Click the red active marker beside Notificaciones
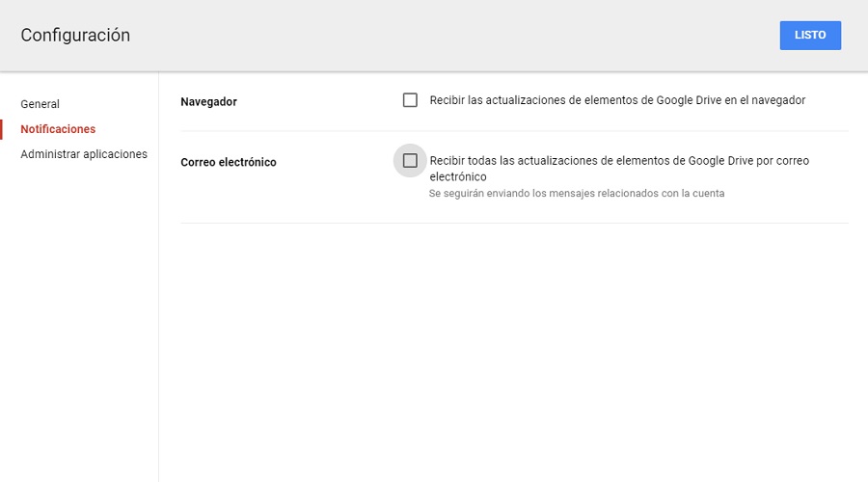Screen dimensions: 868x482 pyautogui.click(x=2, y=129)
